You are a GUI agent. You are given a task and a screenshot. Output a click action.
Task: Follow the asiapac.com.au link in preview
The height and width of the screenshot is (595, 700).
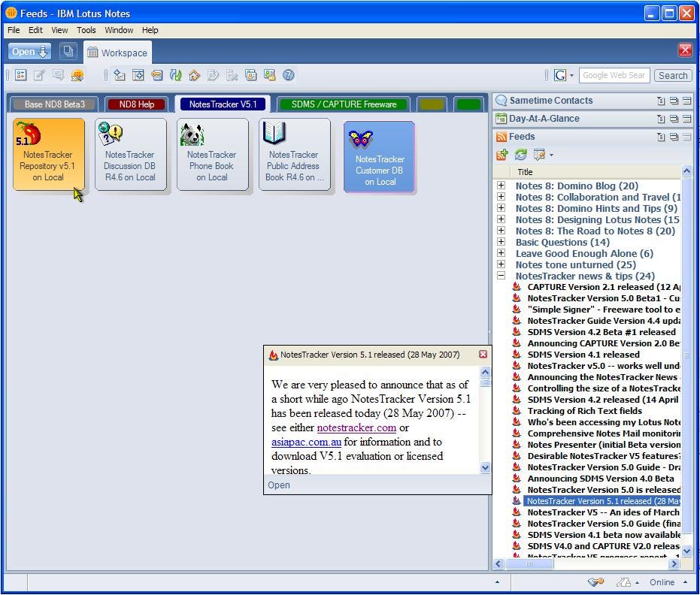coord(306,442)
